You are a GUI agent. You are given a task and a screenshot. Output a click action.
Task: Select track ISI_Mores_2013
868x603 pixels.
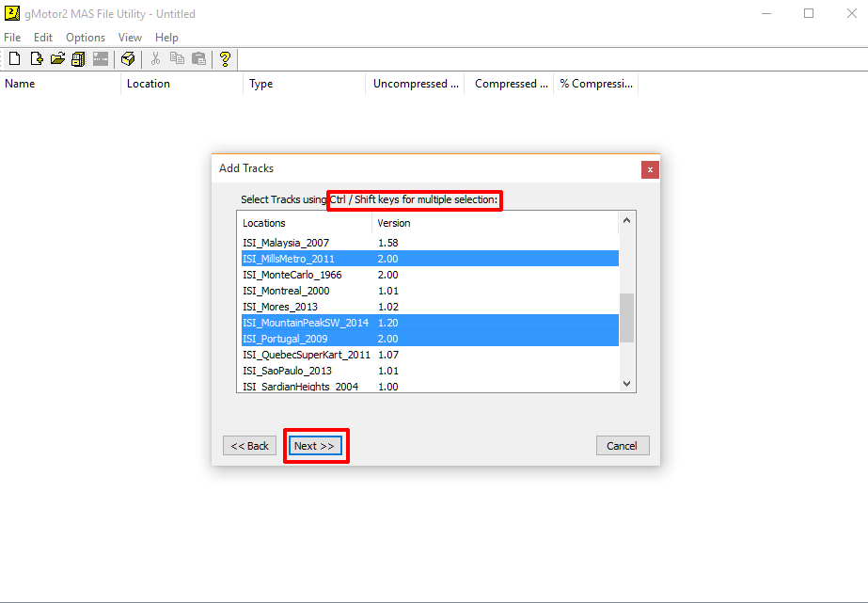(x=430, y=307)
